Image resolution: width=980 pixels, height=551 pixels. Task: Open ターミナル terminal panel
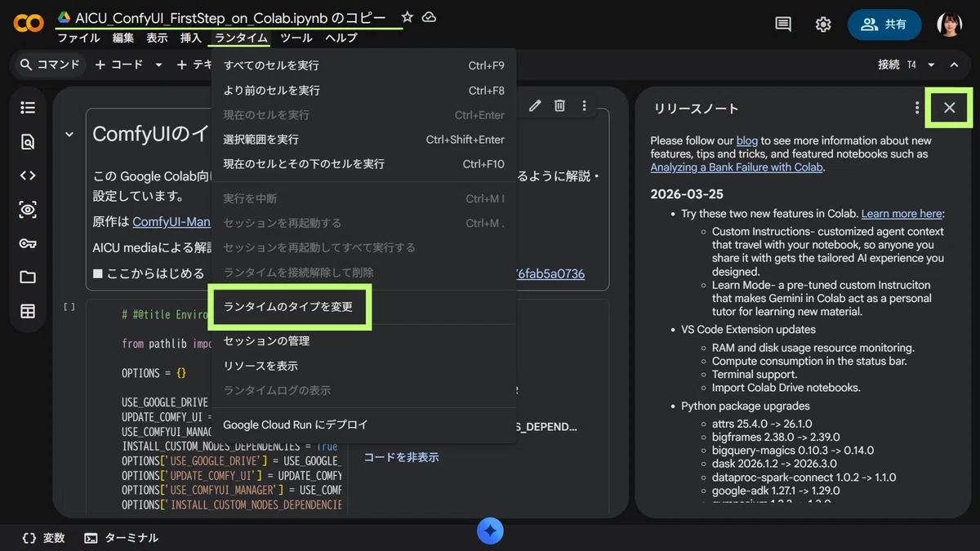click(122, 538)
